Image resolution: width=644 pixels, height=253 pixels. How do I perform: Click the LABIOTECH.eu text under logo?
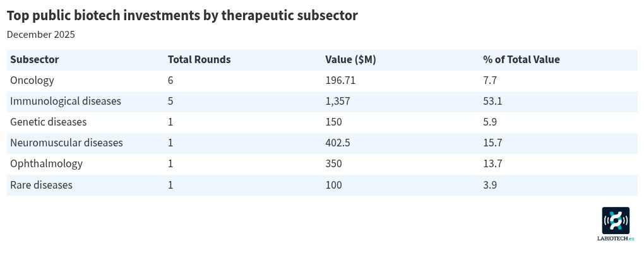pyautogui.click(x=616, y=239)
